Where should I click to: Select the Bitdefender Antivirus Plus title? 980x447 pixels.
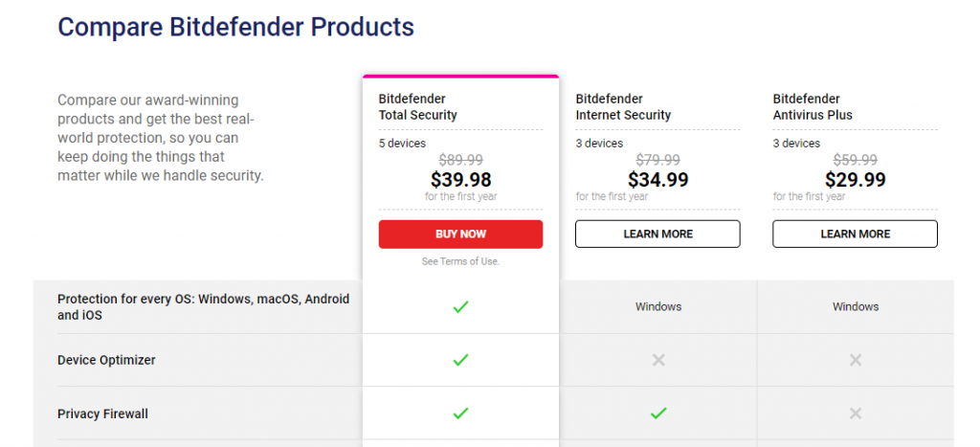[x=813, y=107]
